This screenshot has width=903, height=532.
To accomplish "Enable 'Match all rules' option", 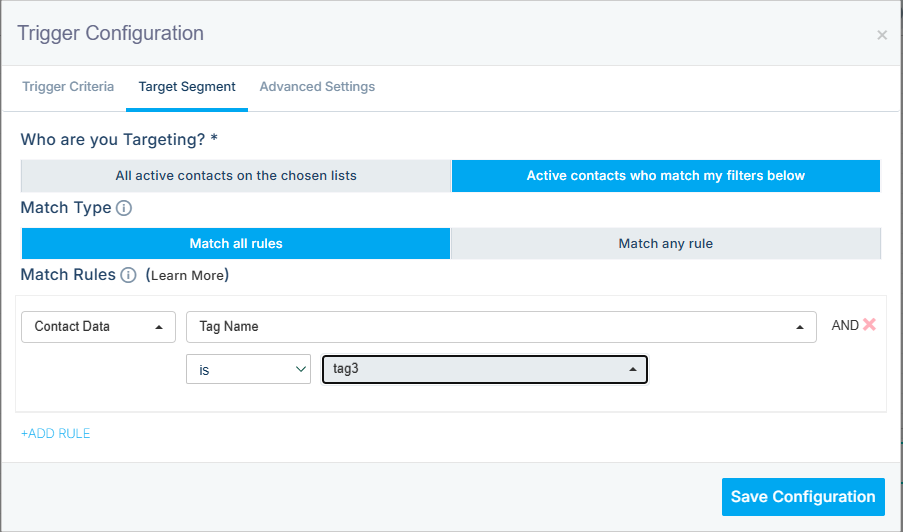I will coord(236,244).
